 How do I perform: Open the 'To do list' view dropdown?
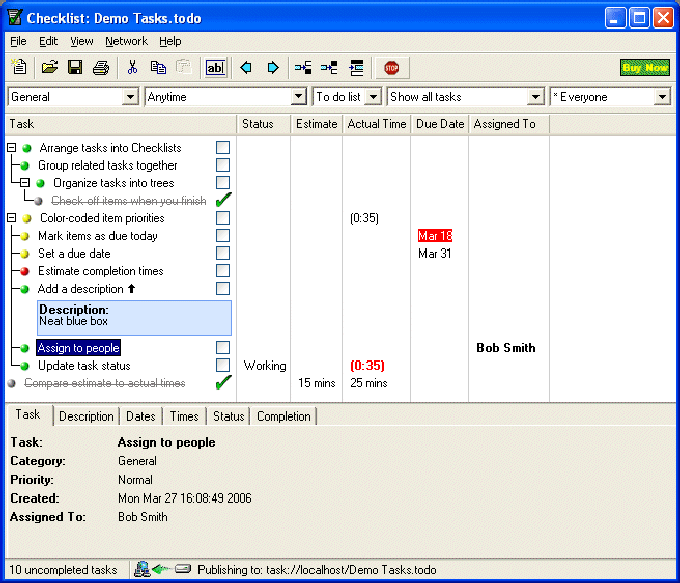373,96
